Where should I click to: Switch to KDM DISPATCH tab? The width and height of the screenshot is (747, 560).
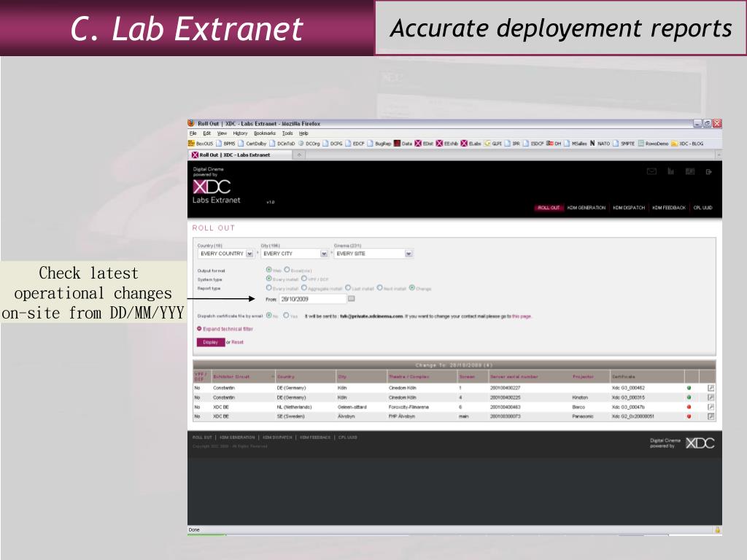[x=629, y=208]
